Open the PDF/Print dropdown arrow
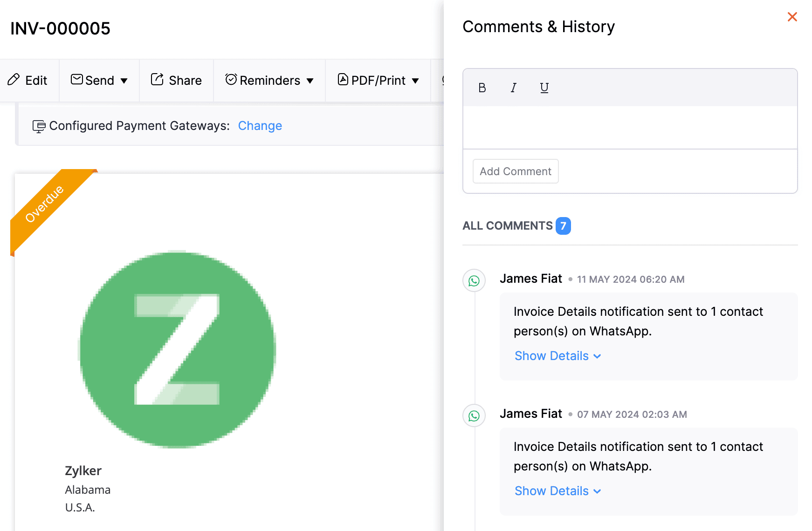The image size is (812, 531). point(415,81)
